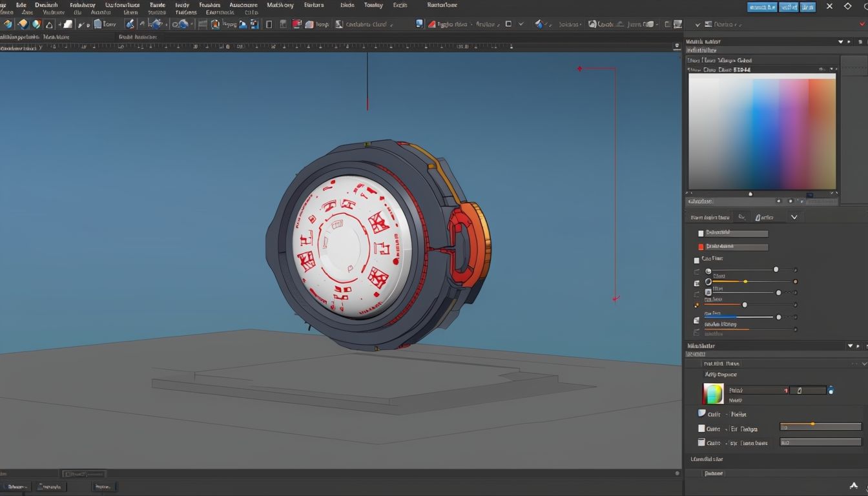Select the orange cube icon in the toolbar
The width and height of the screenshot is (868, 496).
click(x=23, y=24)
